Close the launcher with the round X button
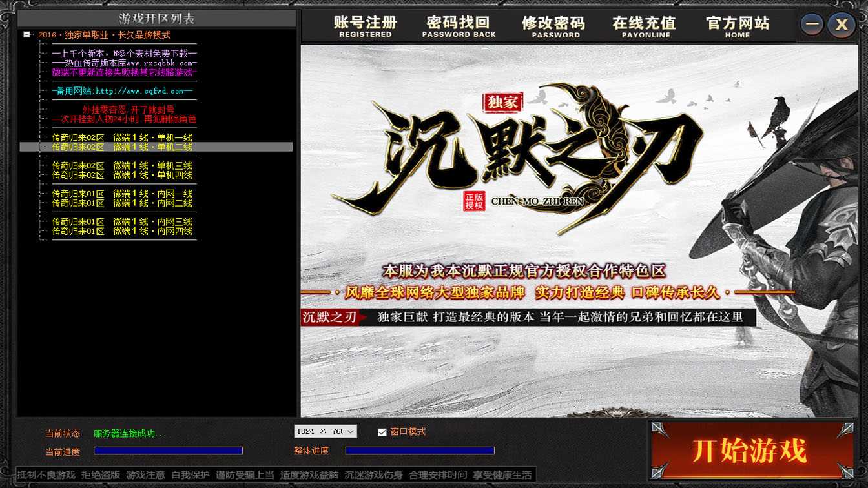Screen dimensions: 868x488 point(842,25)
